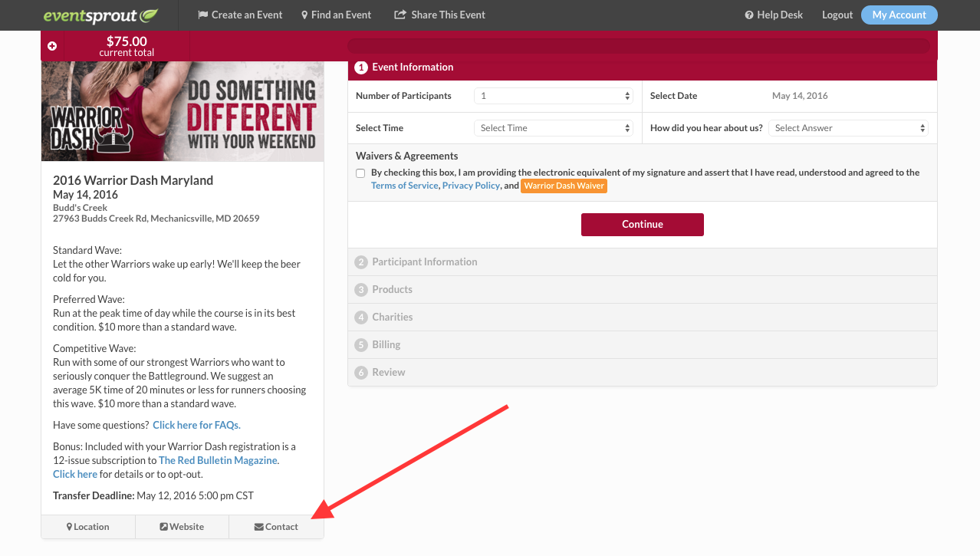Open the Number of Participants dropdown
Screen dimensions: 980x556
[x=554, y=96]
